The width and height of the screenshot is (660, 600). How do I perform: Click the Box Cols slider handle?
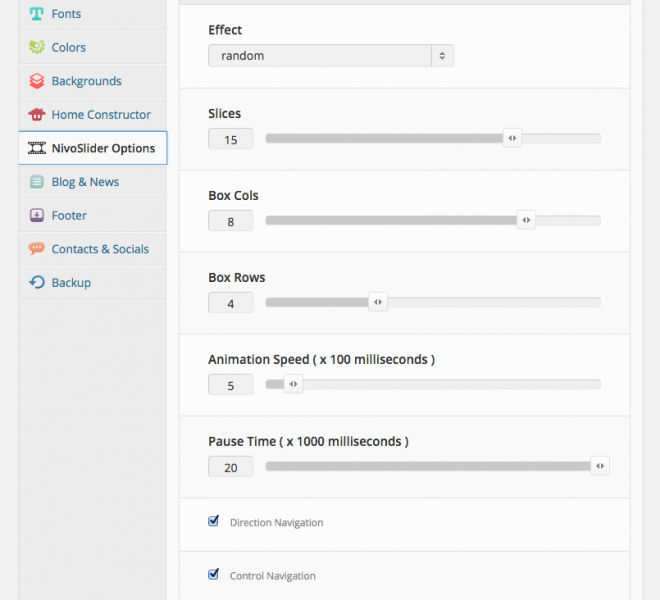click(x=526, y=221)
